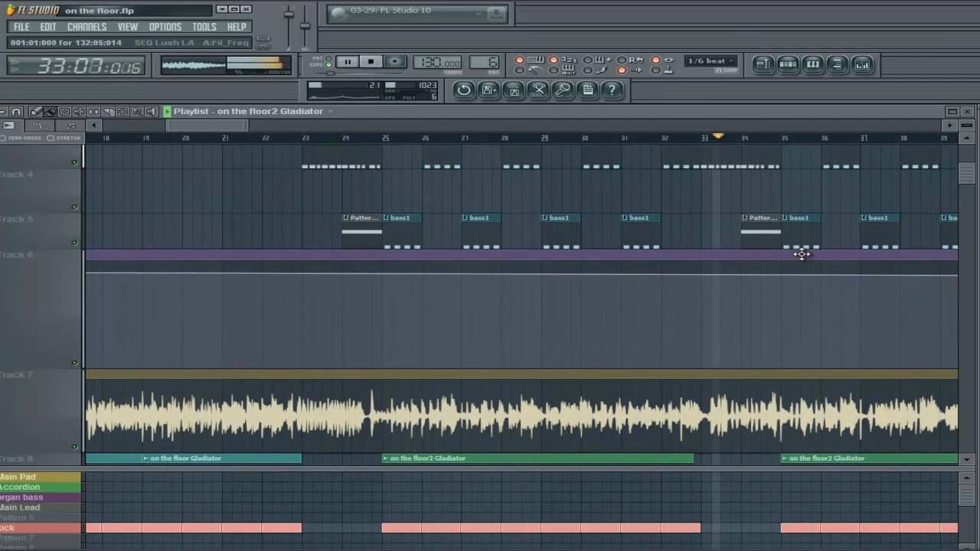Select SONG mode radio
Image resolution: width=980 pixels, height=551 pixels.
coord(328,65)
